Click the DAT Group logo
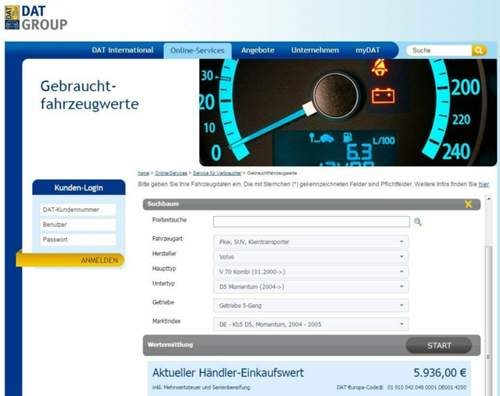Image resolution: width=500 pixels, height=396 pixels. [36, 18]
